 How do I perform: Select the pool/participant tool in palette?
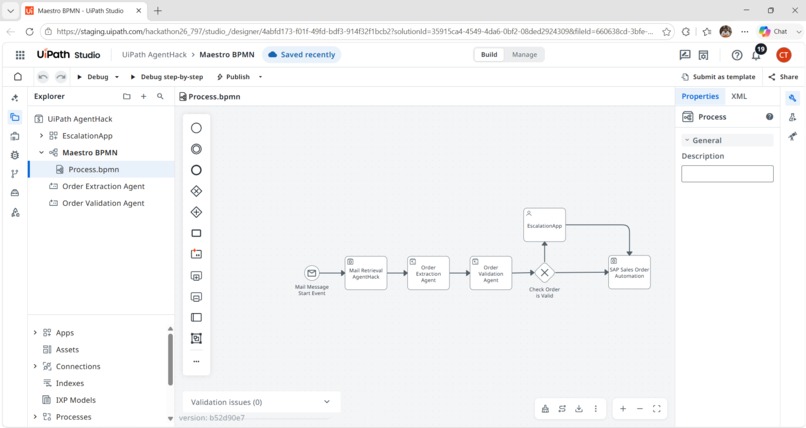[196, 318]
